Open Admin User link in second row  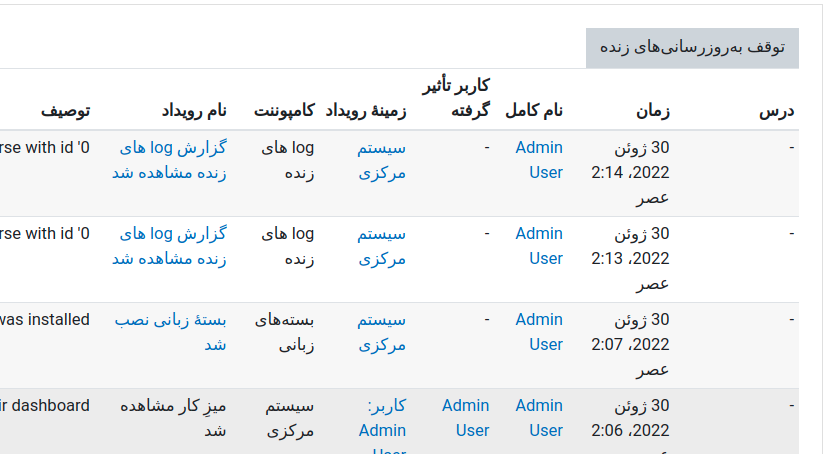[539, 246]
